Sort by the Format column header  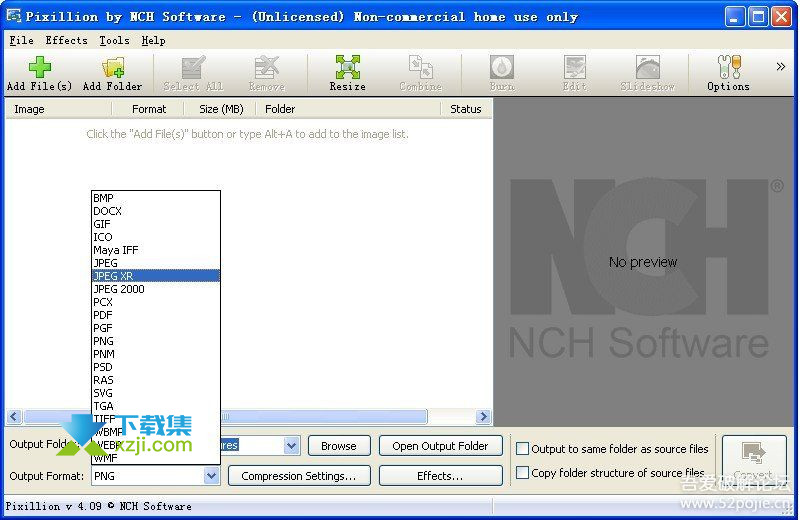pyautogui.click(x=148, y=109)
